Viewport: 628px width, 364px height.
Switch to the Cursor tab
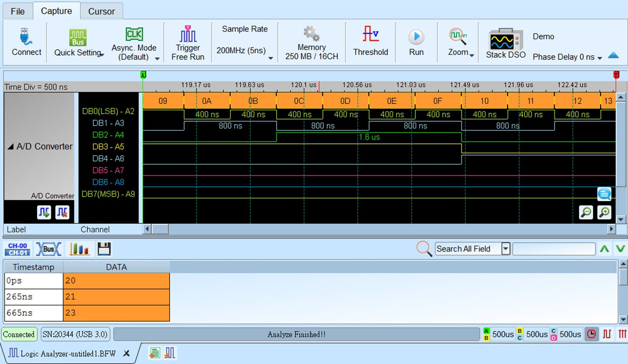pos(101,11)
